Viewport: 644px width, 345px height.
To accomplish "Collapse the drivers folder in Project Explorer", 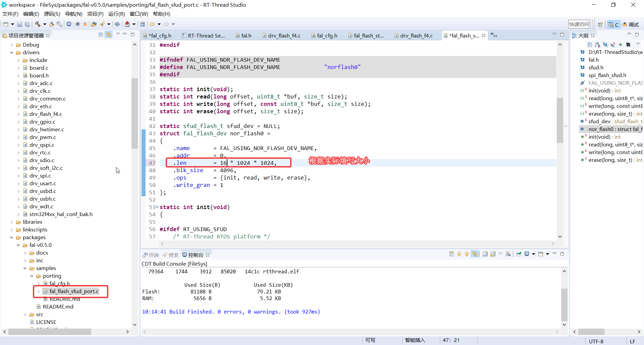I will coord(11,53).
